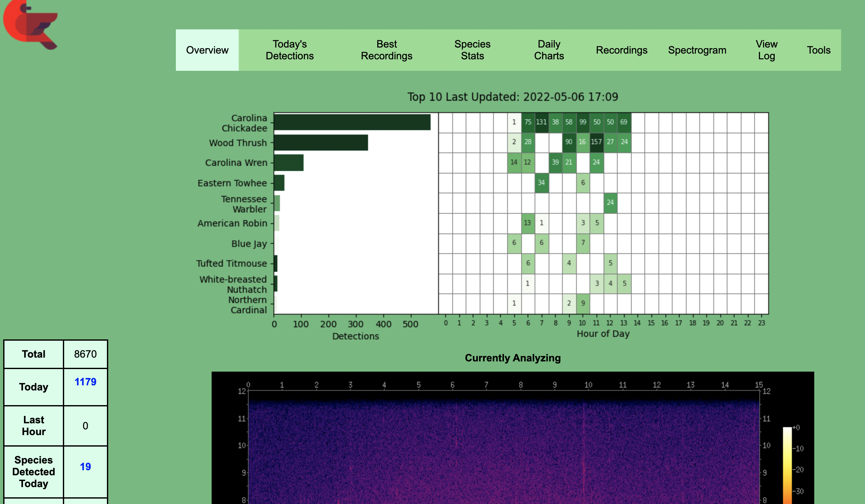Open the Daily Charts tab
The height and width of the screenshot is (504, 865).
click(549, 50)
